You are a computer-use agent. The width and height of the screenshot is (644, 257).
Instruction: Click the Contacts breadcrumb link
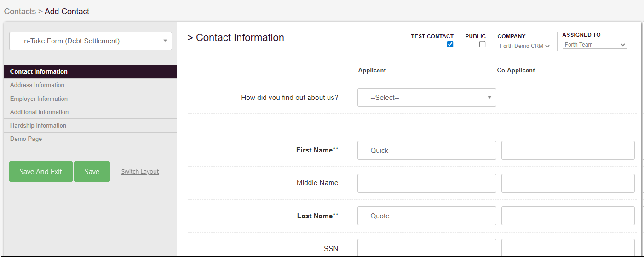[20, 12]
